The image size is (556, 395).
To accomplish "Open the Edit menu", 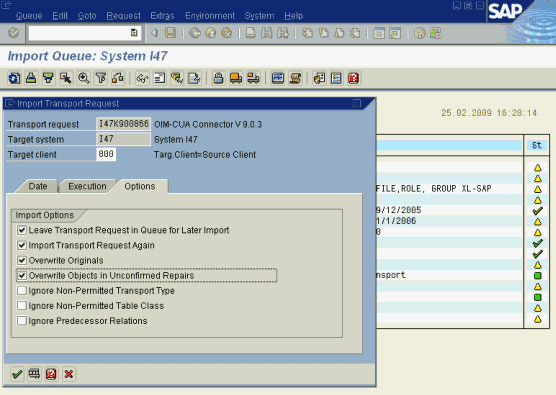I will (60, 16).
